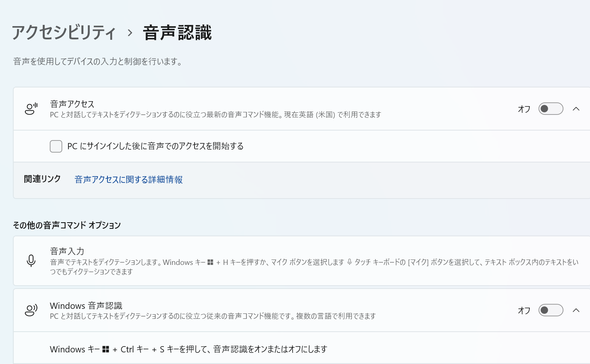Open 音声アクセスに関する詳細情報 link
Viewport: 590px width, 364px height.
point(129,180)
